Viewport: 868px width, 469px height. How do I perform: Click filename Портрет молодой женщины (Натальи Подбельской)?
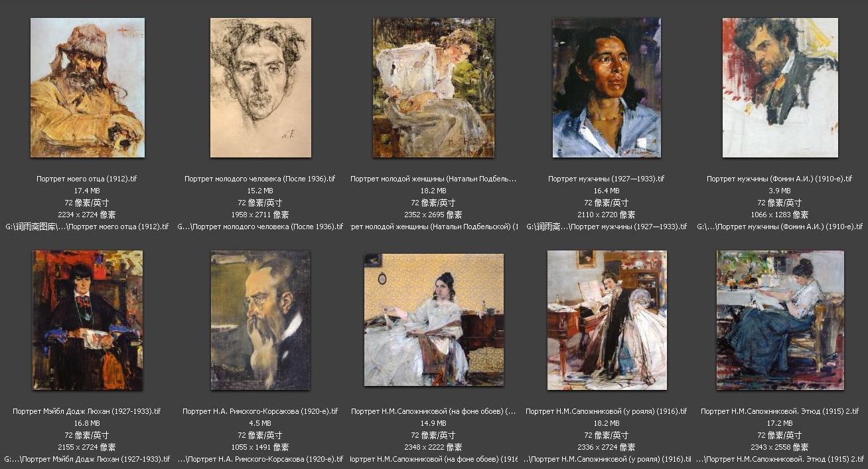(433, 179)
